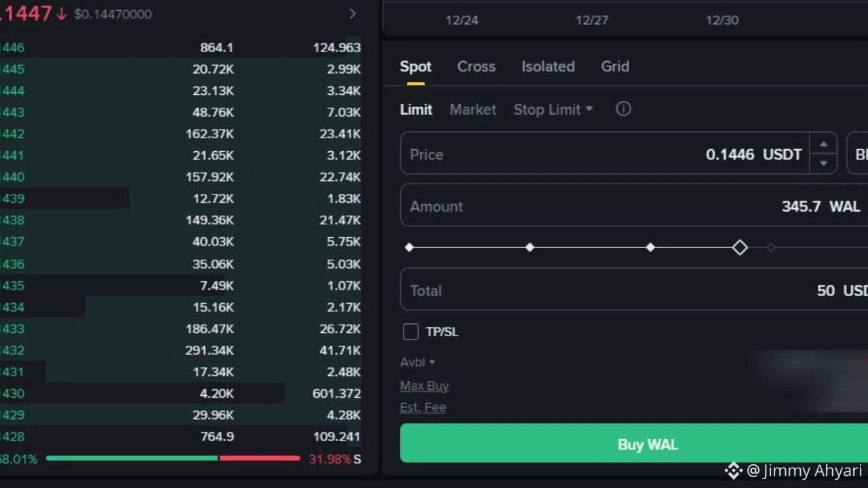The height and width of the screenshot is (488, 868).
Task: Click the first diamond marker on amount slider
Action: (x=409, y=247)
